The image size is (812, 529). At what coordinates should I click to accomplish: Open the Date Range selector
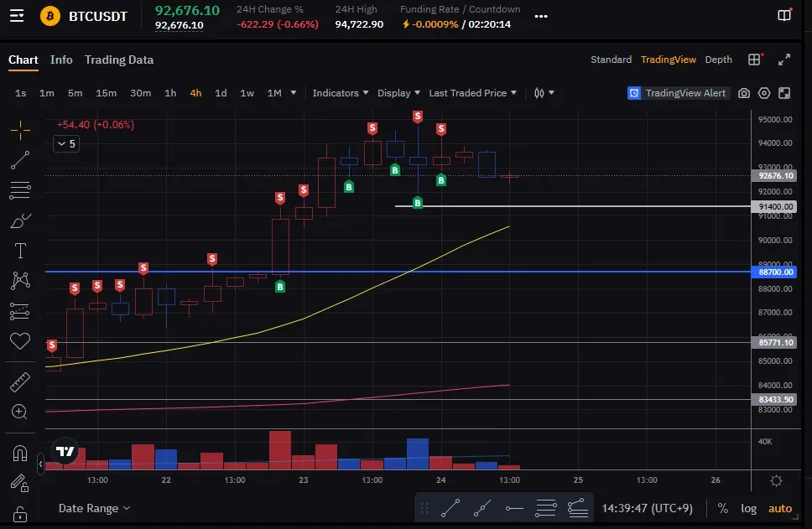point(94,508)
